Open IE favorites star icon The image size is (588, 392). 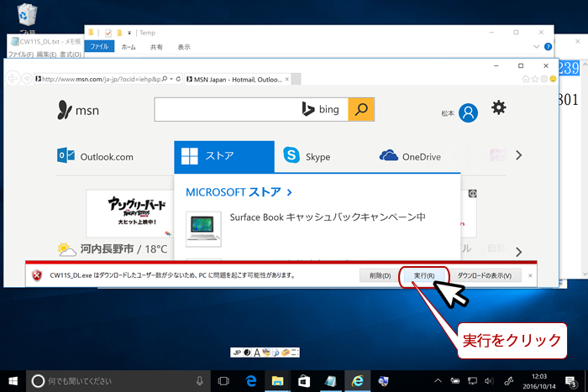coord(535,79)
